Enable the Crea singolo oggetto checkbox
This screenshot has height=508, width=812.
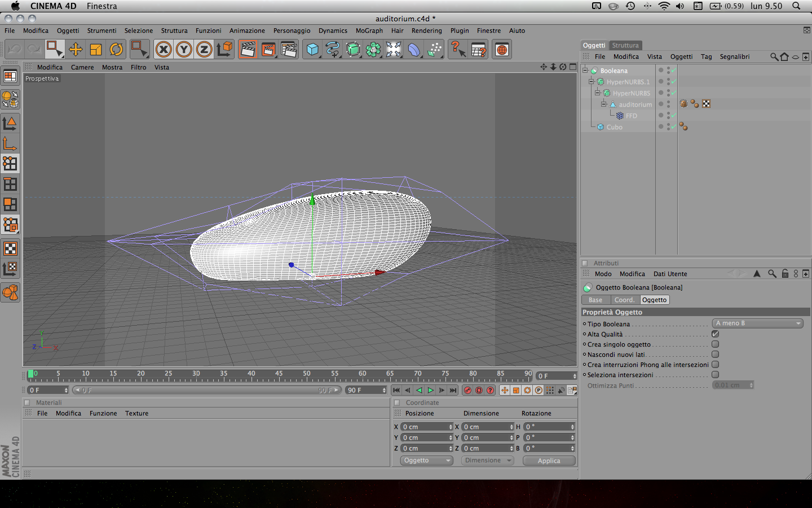(715, 344)
